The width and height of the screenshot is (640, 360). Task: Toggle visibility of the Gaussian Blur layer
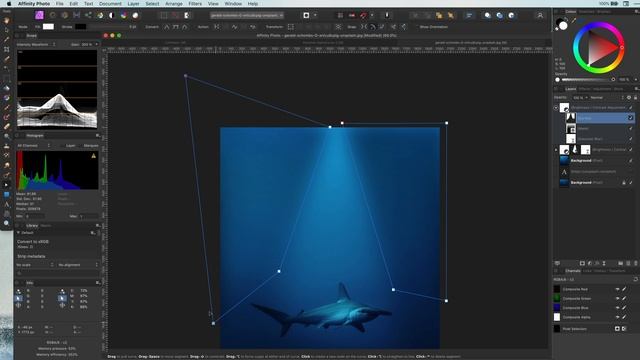click(631, 139)
